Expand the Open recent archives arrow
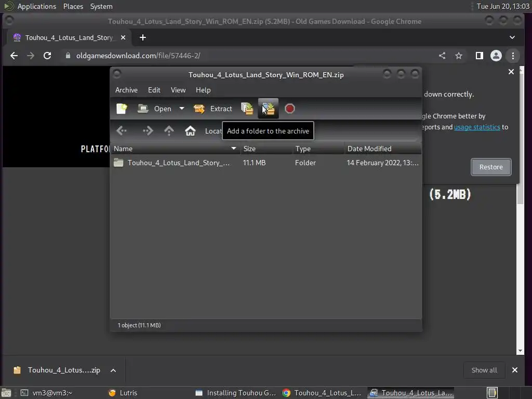This screenshot has height=399, width=532. [x=182, y=109]
